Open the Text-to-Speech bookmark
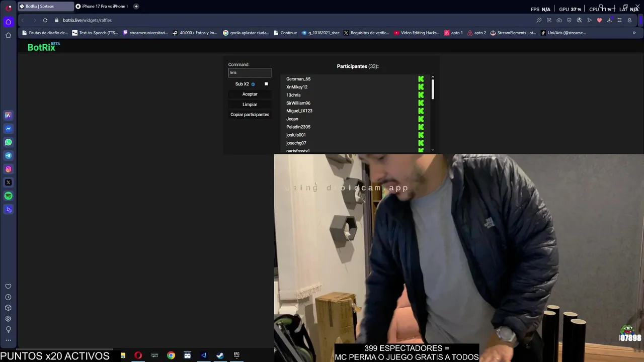This screenshot has height=362, width=644. pyautogui.click(x=95, y=33)
